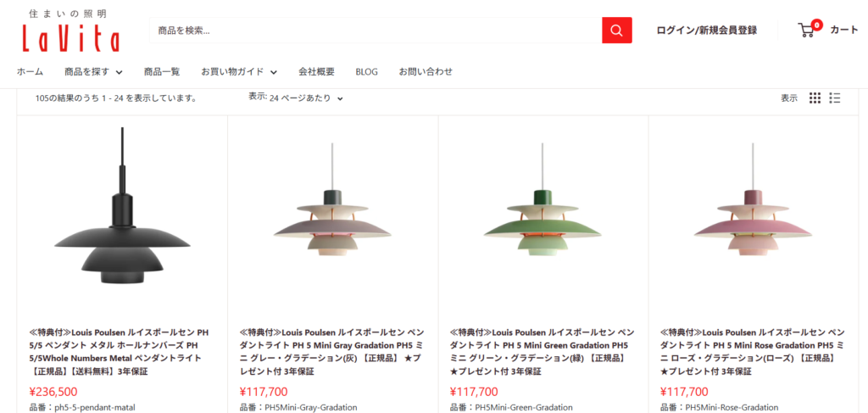Switch to list view layout icon

pos(835,98)
